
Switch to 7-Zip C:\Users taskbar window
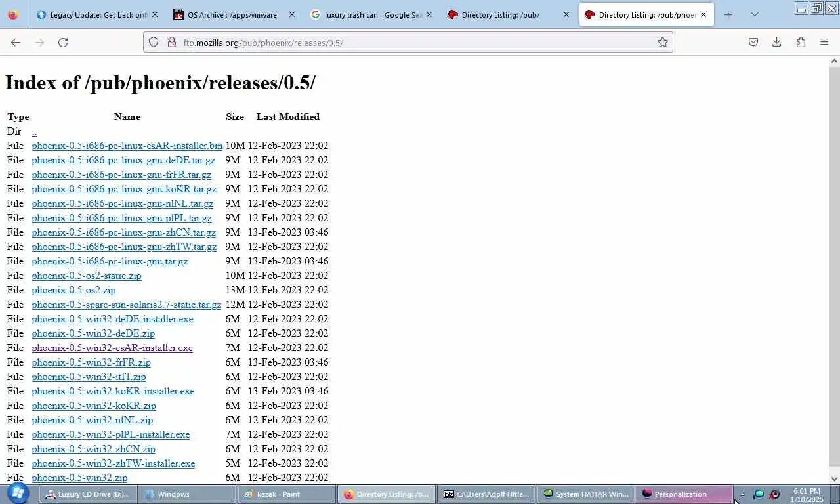486,494
